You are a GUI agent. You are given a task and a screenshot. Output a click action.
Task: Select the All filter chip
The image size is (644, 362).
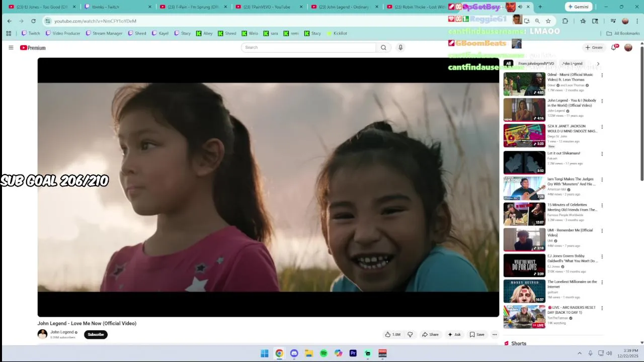tap(508, 64)
